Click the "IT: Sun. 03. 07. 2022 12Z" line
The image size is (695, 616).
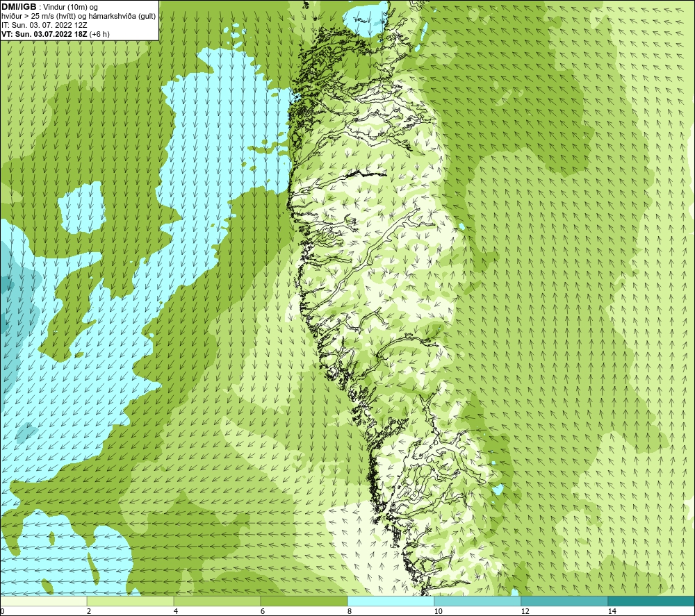point(44,25)
